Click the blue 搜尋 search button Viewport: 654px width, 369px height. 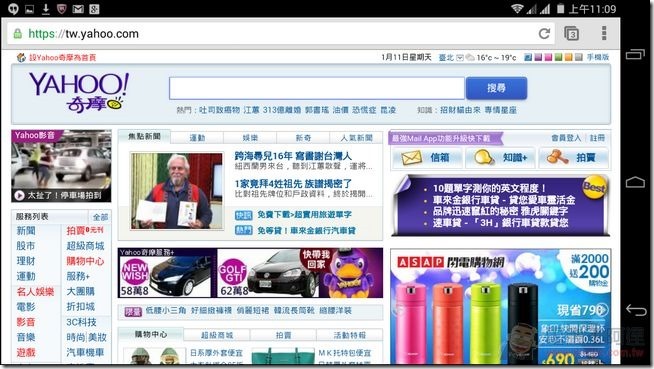pos(496,88)
